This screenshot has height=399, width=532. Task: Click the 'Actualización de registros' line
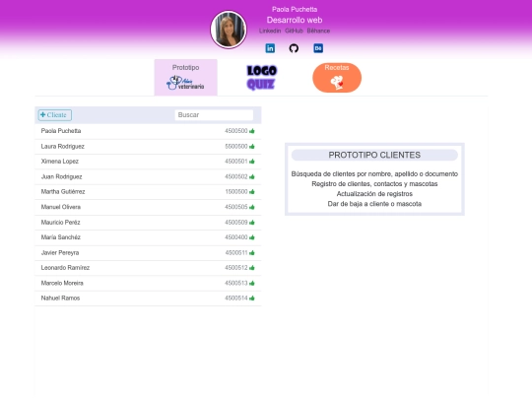(374, 194)
